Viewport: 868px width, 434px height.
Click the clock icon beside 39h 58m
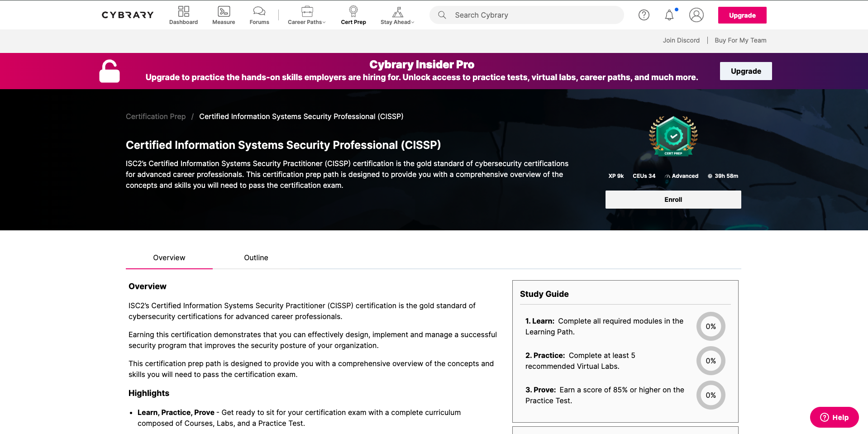pyautogui.click(x=710, y=176)
